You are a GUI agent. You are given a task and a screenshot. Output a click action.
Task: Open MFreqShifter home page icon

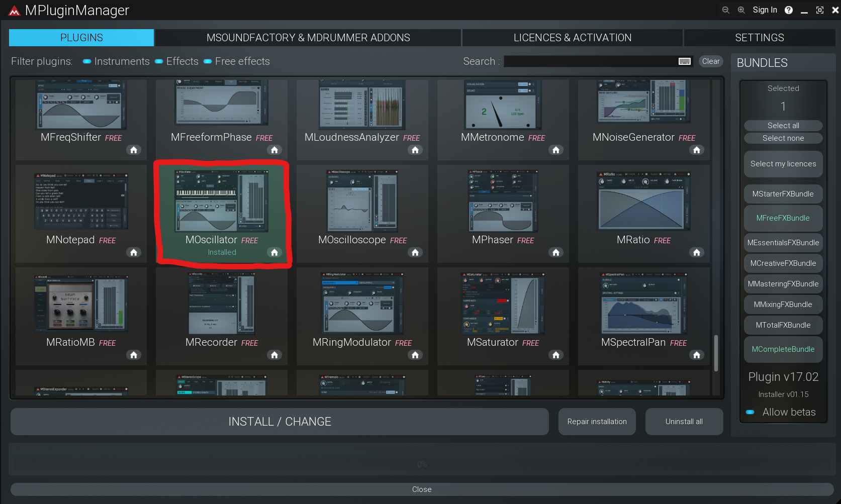tap(134, 150)
